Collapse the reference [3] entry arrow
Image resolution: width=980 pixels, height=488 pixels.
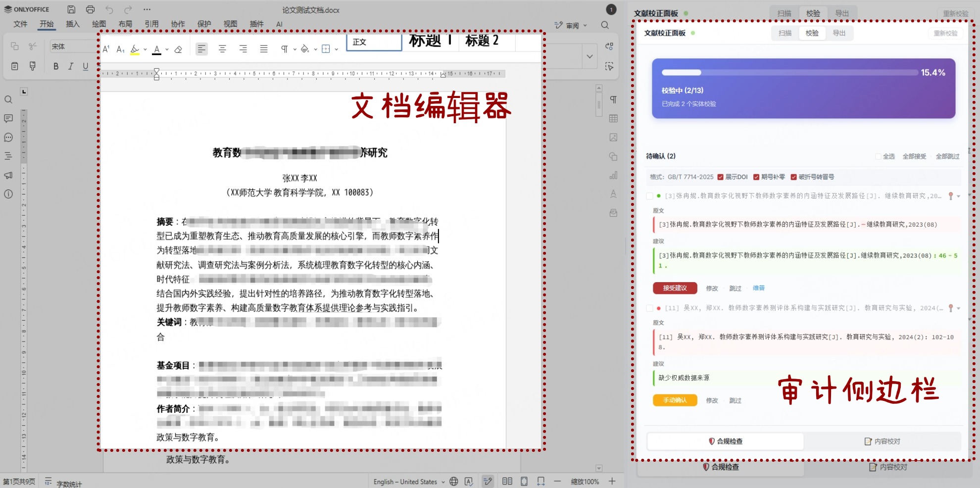tap(959, 196)
